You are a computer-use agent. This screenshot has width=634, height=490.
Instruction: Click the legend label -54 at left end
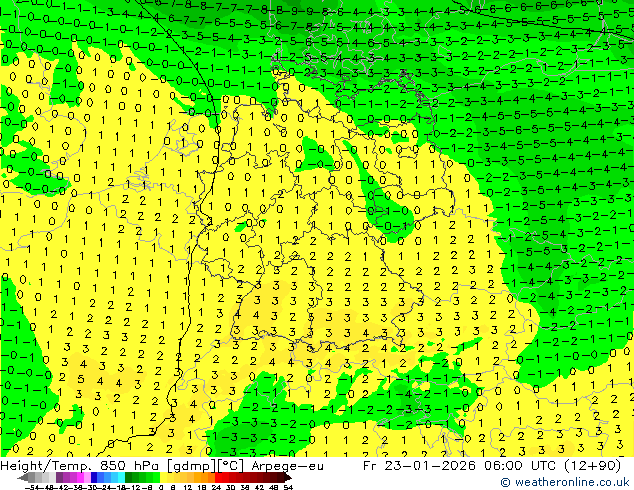point(32,487)
